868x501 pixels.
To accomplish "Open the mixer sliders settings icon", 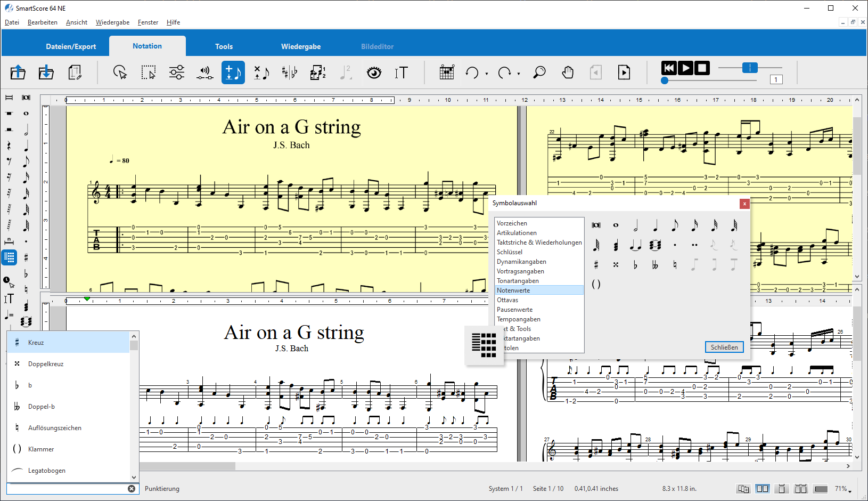I will pos(177,72).
